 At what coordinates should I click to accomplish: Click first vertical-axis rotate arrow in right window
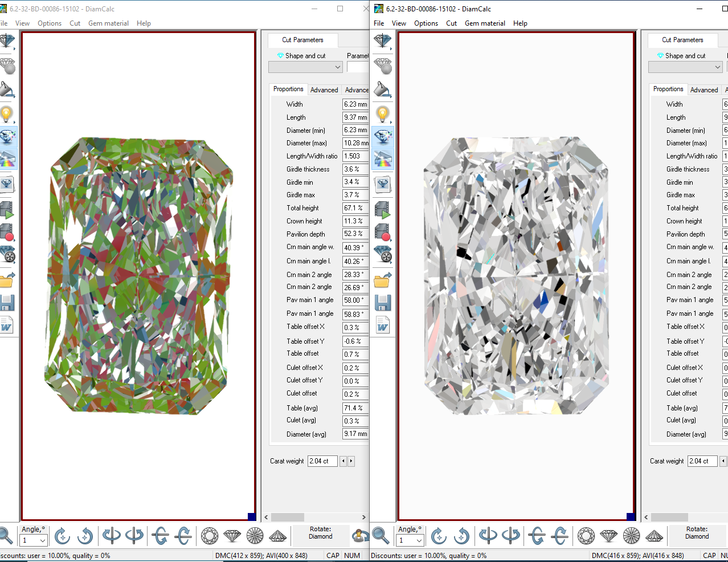pos(488,536)
